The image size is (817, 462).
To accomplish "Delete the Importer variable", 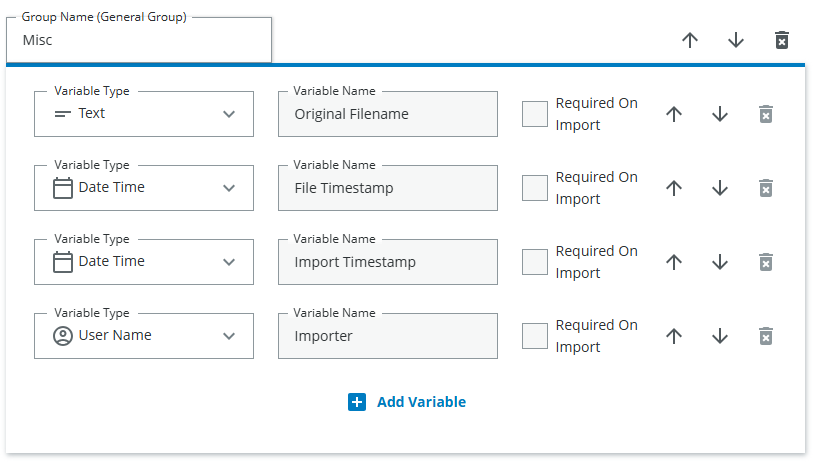I will tap(765, 336).
